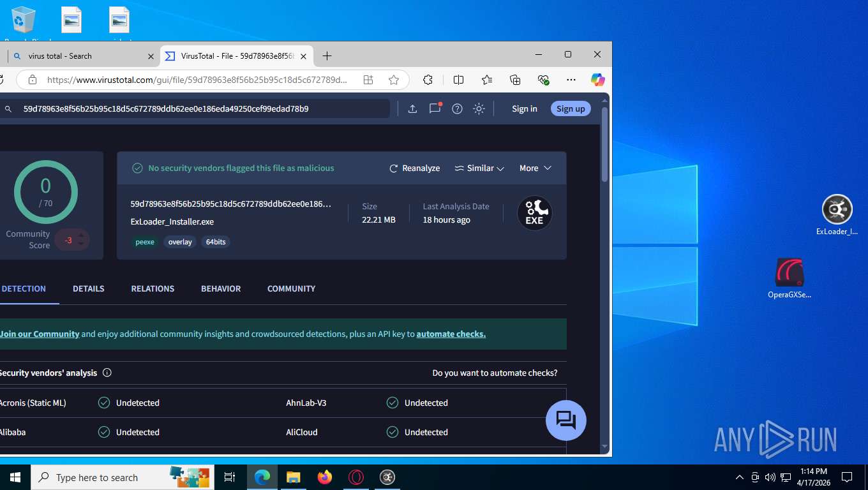The height and width of the screenshot is (490, 868).
Task: Open the 'automate checks.' link
Action: tap(451, 334)
